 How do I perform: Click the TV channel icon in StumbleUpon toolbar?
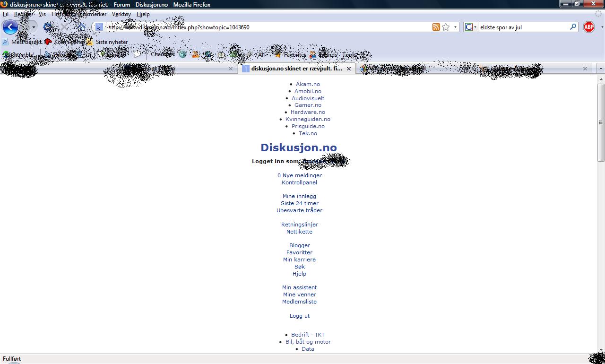point(221,55)
